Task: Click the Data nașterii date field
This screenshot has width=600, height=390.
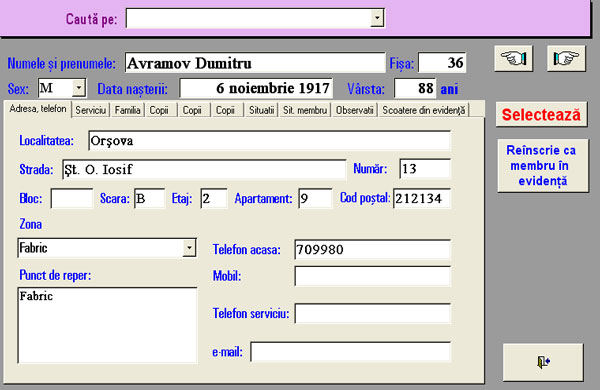Action: click(256, 88)
